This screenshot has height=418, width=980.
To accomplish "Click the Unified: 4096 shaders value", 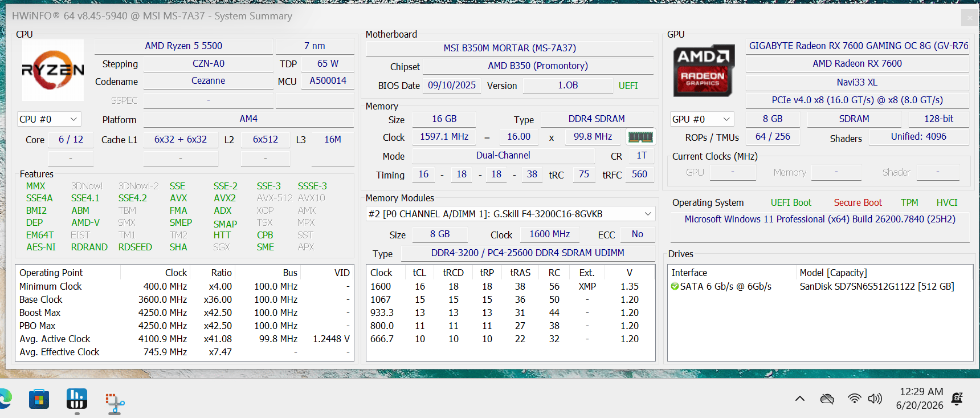I will (x=918, y=137).
